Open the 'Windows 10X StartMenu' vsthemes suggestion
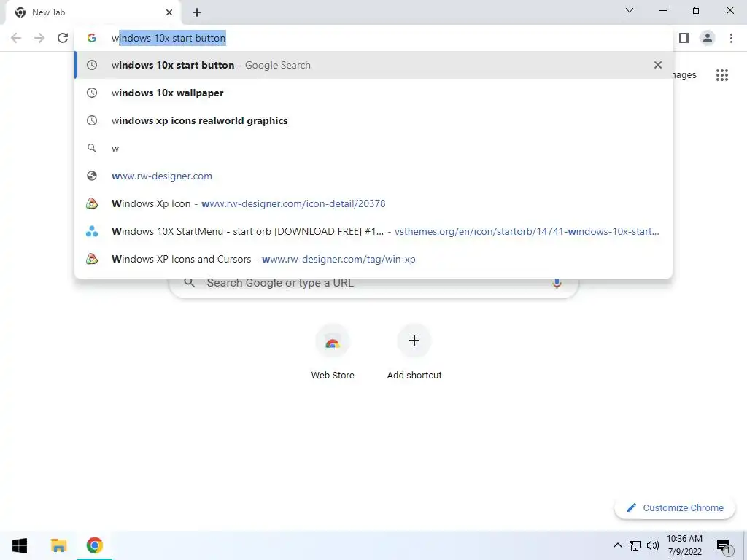 click(x=373, y=231)
